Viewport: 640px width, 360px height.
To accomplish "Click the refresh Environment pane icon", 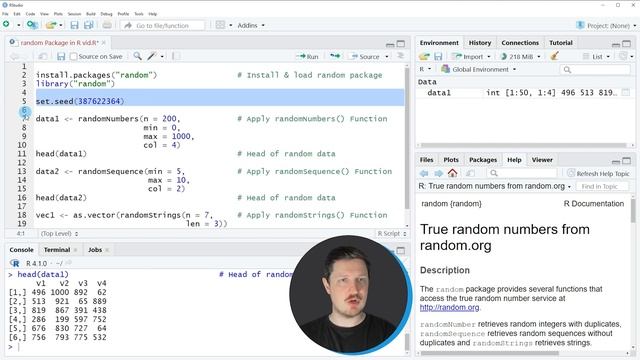I will click(x=623, y=56).
